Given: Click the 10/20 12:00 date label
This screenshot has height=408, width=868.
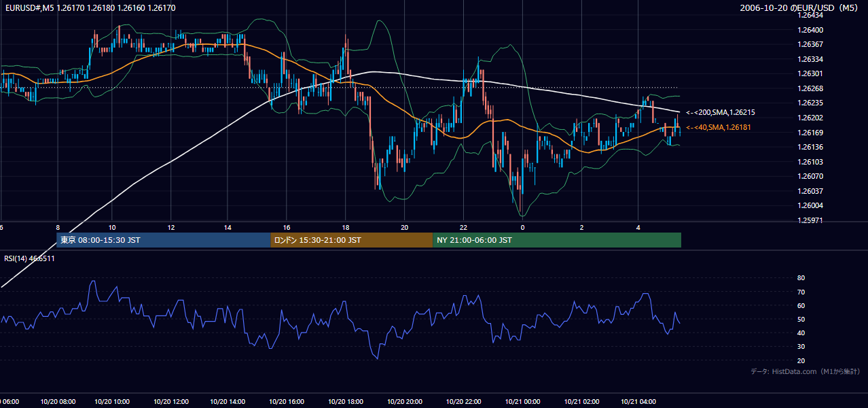Looking at the screenshot, I should 171,402.
